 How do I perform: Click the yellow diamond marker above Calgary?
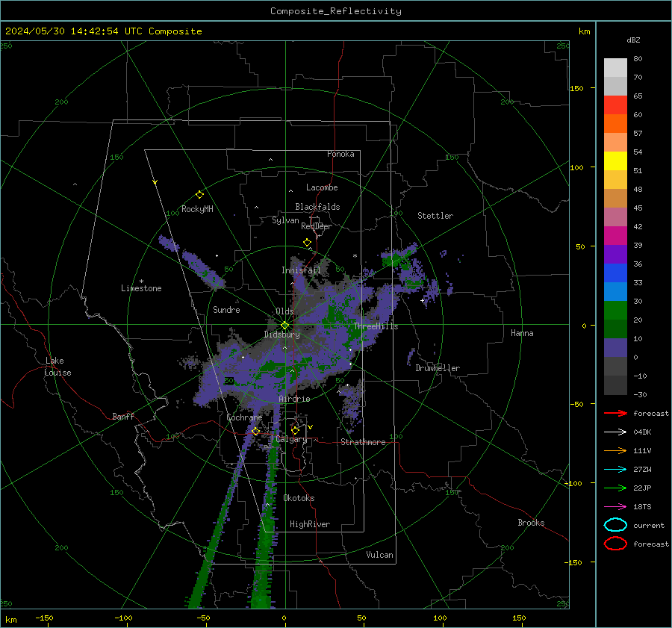coord(295,430)
